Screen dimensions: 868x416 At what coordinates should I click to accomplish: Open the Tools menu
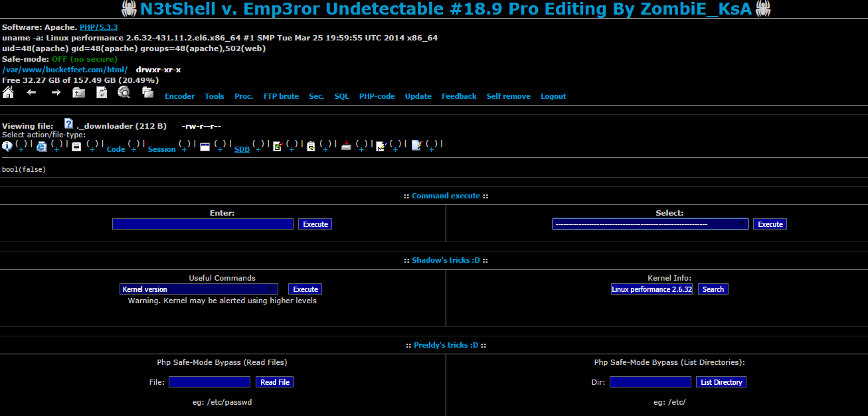coord(215,96)
